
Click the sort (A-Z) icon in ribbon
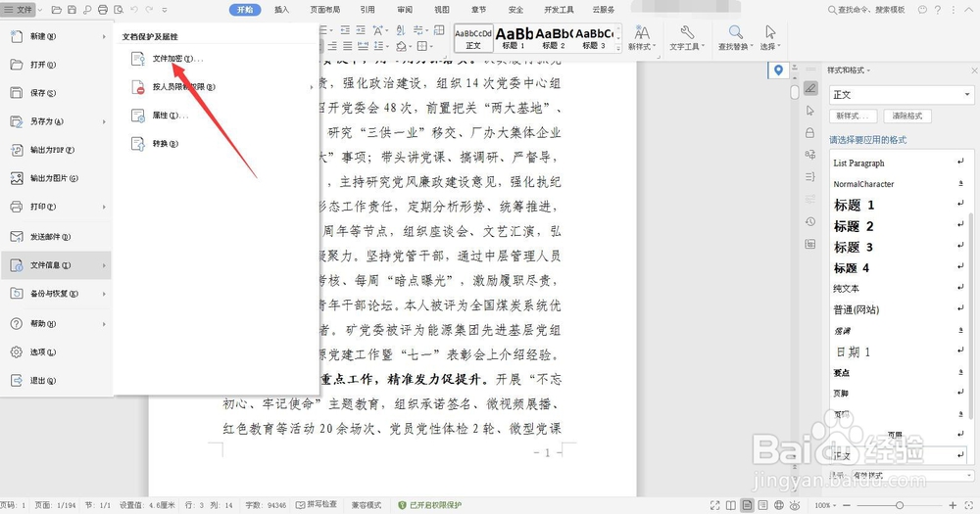[x=401, y=30]
